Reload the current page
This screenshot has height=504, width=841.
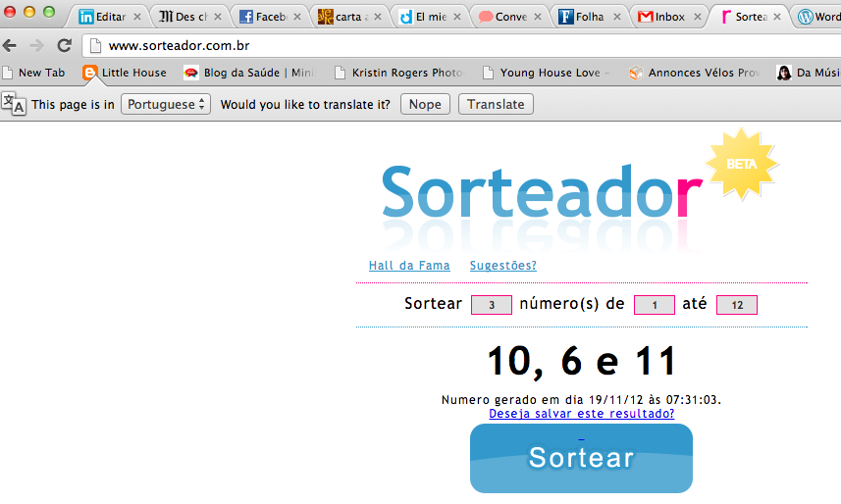(65, 46)
